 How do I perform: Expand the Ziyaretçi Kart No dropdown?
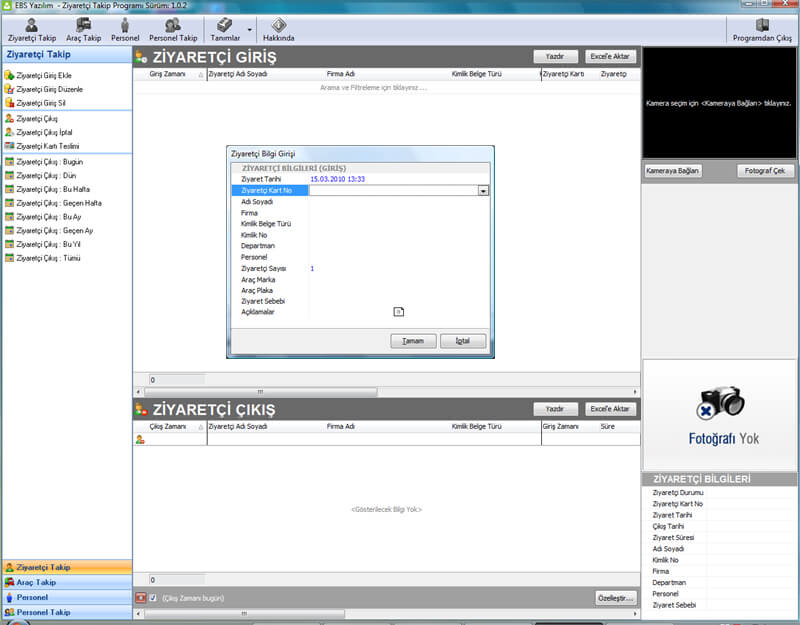[483, 190]
